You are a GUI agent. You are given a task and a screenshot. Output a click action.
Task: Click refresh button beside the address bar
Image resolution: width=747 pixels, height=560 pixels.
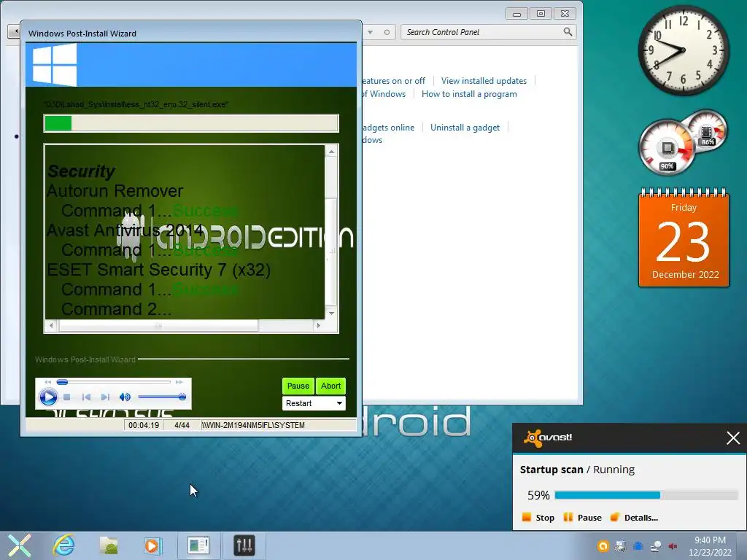pos(387,32)
